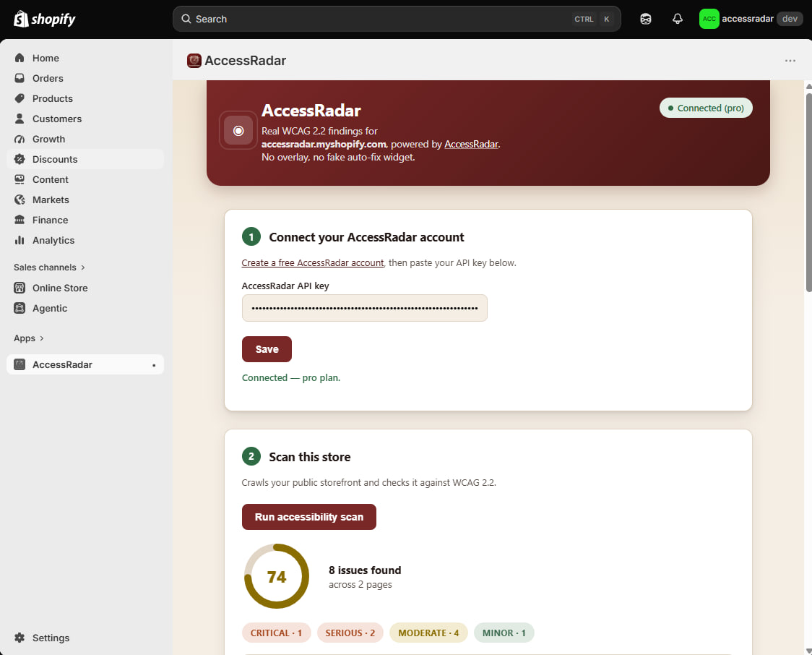812x655 pixels.
Task: Open the Content icon
Action: 20,179
